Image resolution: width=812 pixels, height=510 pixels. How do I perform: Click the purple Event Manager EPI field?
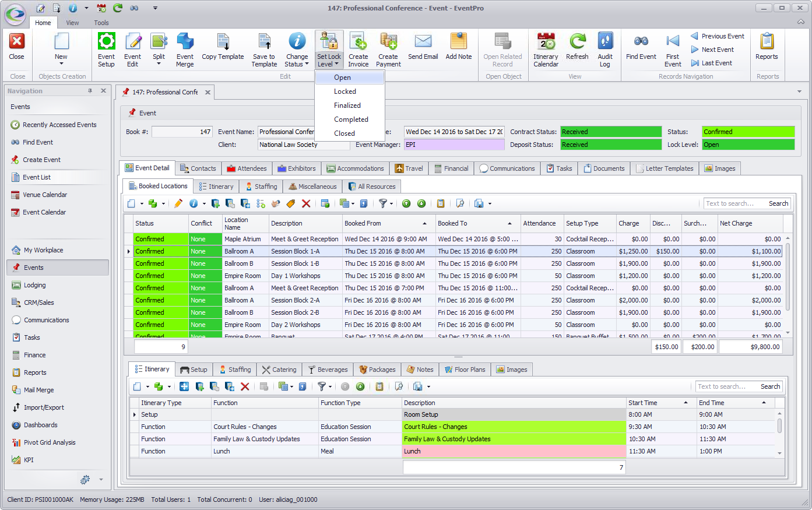(x=454, y=145)
